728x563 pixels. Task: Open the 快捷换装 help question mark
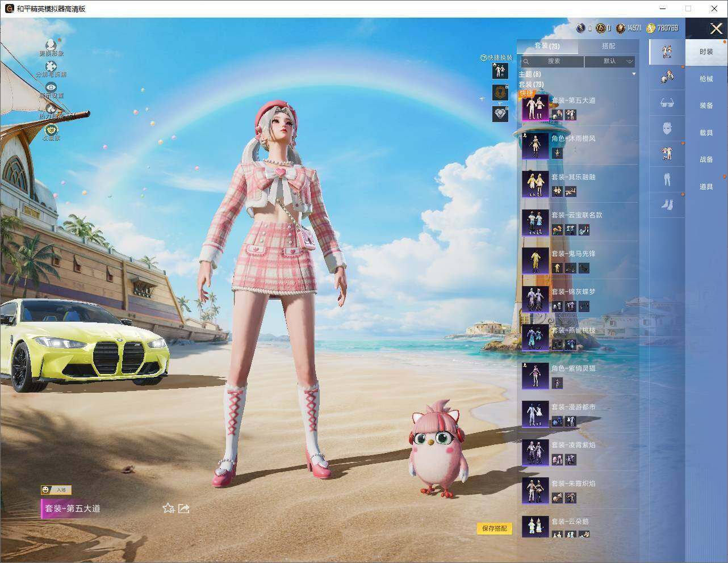click(x=484, y=58)
